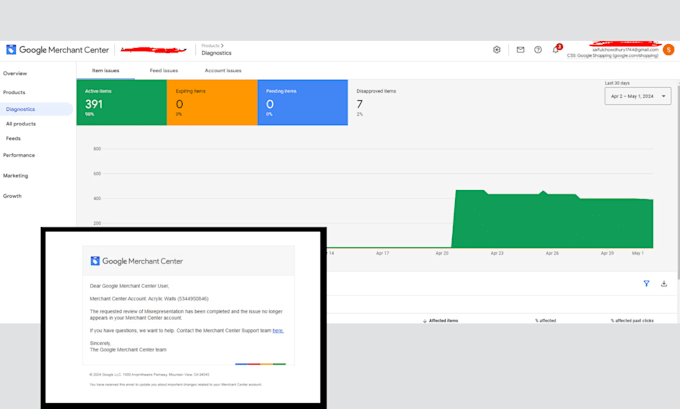
Task: Open Overview in the sidebar
Action: [x=15, y=73]
